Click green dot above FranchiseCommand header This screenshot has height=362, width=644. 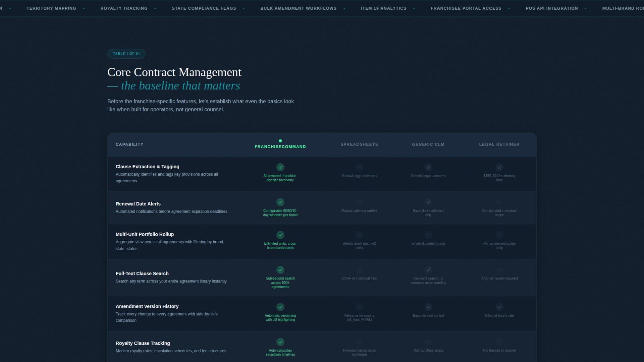point(280,141)
